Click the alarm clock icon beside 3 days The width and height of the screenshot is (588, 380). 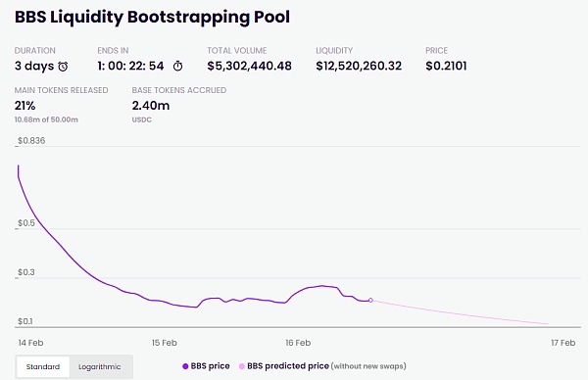pyautogui.click(x=63, y=67)
